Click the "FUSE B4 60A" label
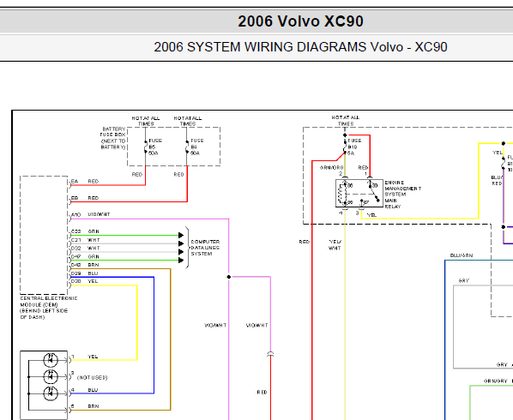Screen dimensions: 513x420 [197, 147]
